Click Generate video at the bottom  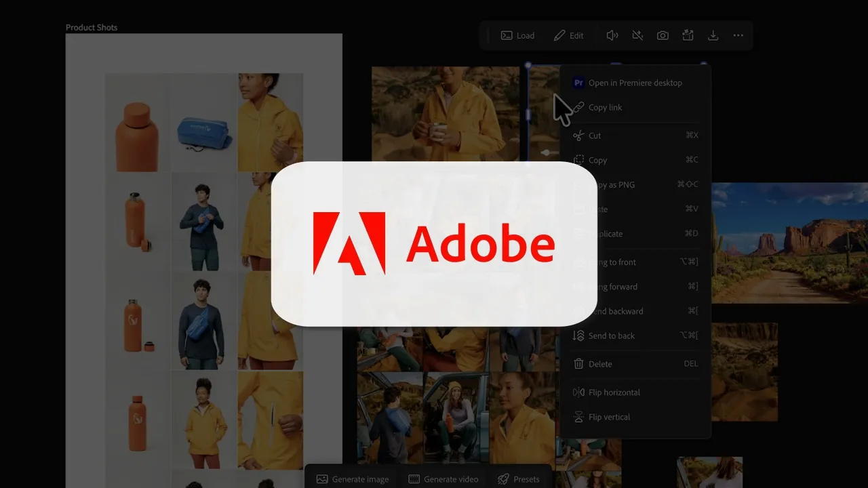click(x=443, y=479)
